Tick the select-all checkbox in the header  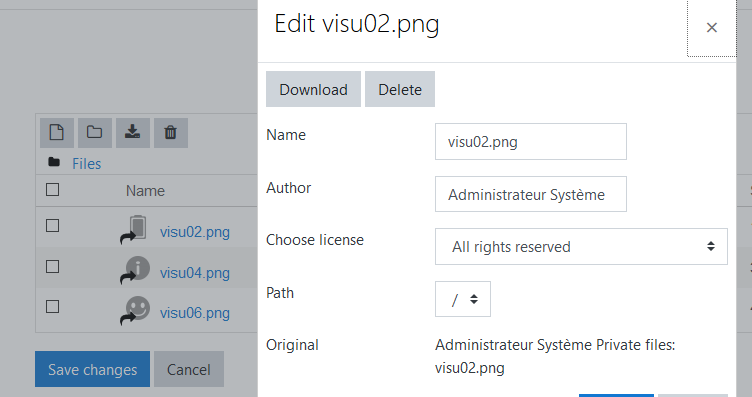point(53,190)
